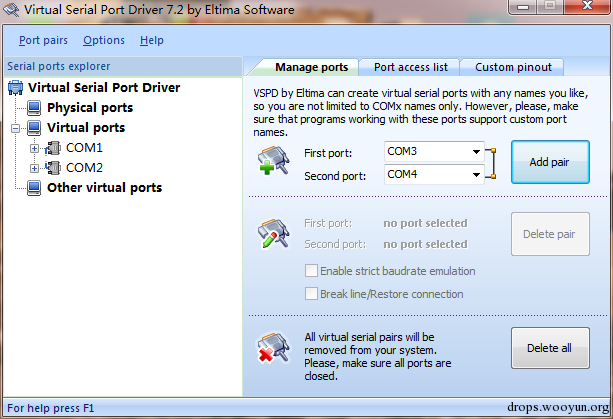Click the COM1 serial connector icon
Viewport: 613px width, 419px height.
coord(53,148)
